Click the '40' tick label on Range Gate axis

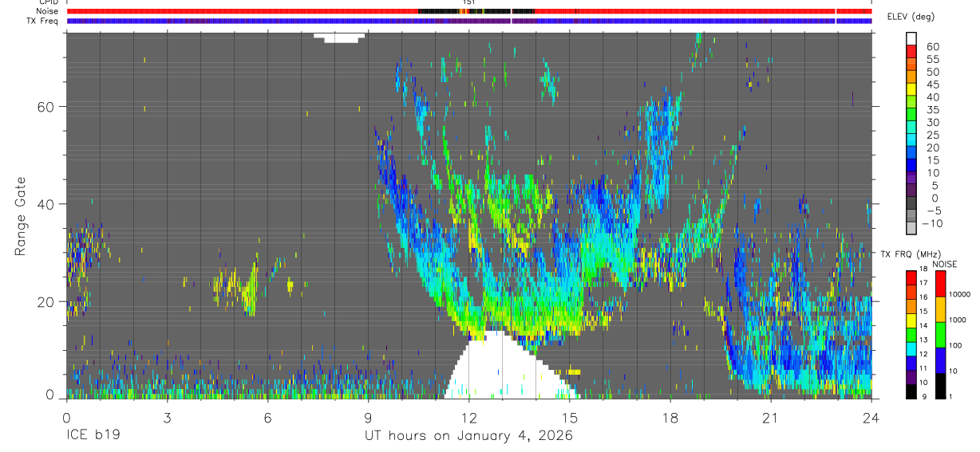[45, 204]
